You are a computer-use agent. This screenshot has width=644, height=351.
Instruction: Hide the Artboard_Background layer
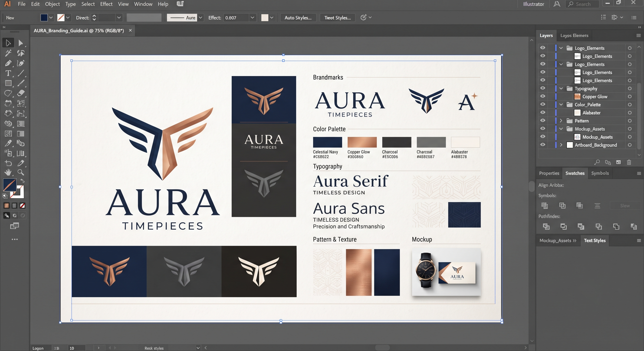coord(542,145)
